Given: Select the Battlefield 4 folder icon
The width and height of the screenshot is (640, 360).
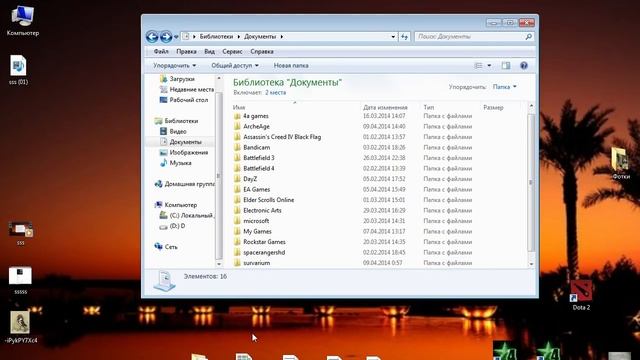Looking at the screenshot, I should (x=237, y=169).
